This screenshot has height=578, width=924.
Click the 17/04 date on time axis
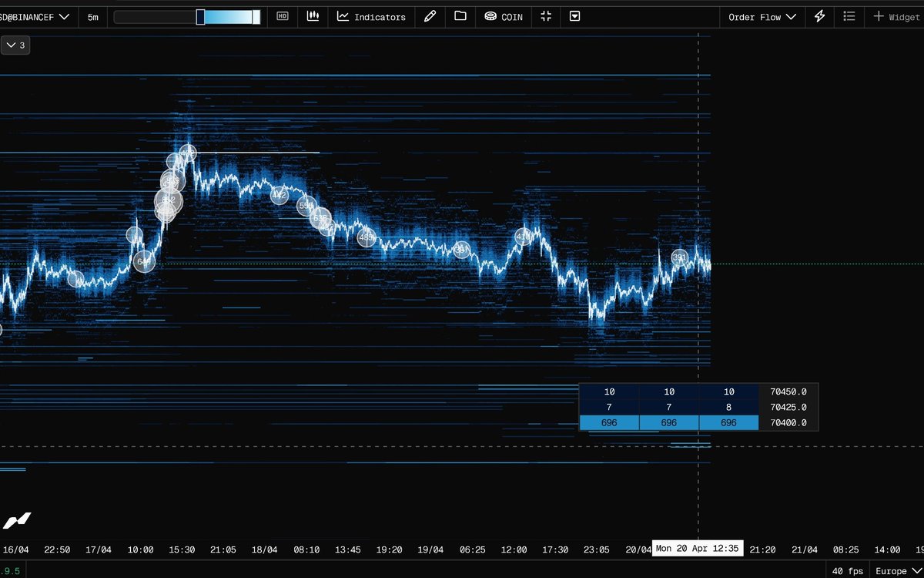pyautogui.click(x=98, y=549)
